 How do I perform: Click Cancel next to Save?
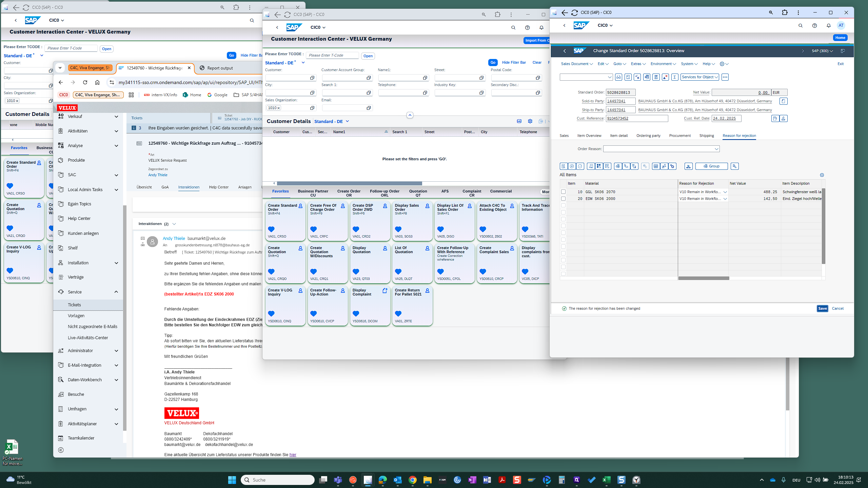tap(837, 308)
